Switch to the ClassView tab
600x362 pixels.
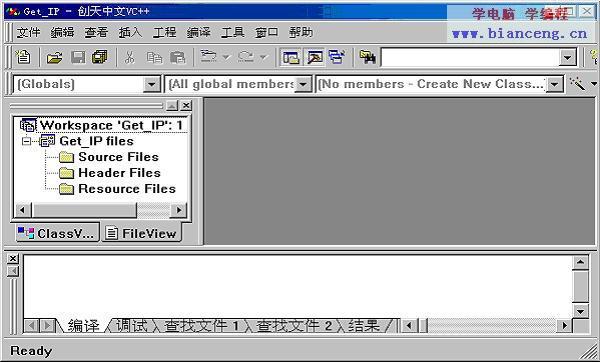coord(57,233)
